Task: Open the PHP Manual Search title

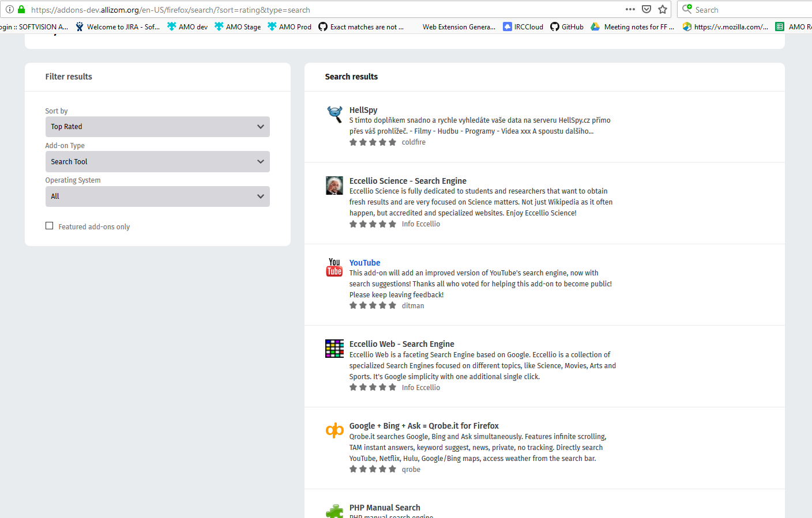Action: pos(385,508)
